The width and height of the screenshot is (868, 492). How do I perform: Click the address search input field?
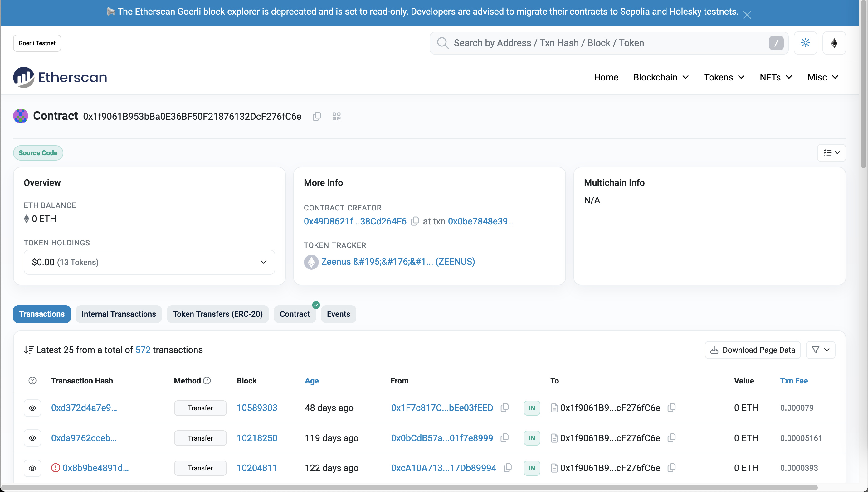(609, 43)
